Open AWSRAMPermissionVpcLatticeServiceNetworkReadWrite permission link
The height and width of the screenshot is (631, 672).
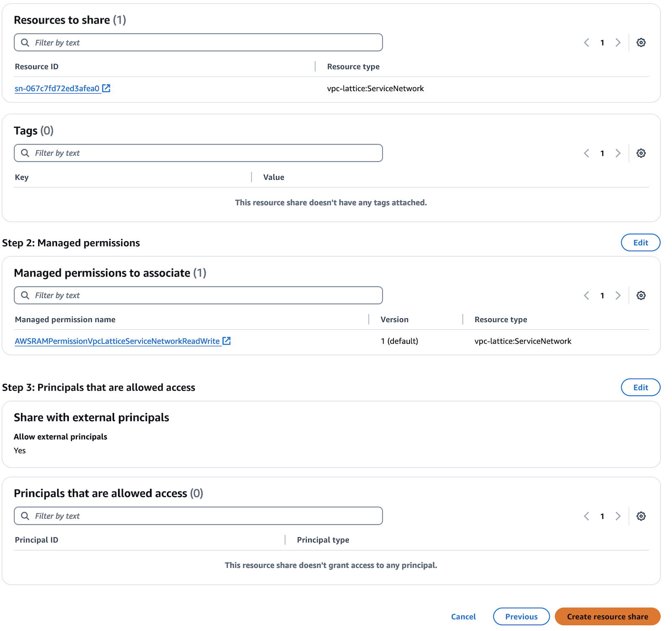tap(117, 341)
